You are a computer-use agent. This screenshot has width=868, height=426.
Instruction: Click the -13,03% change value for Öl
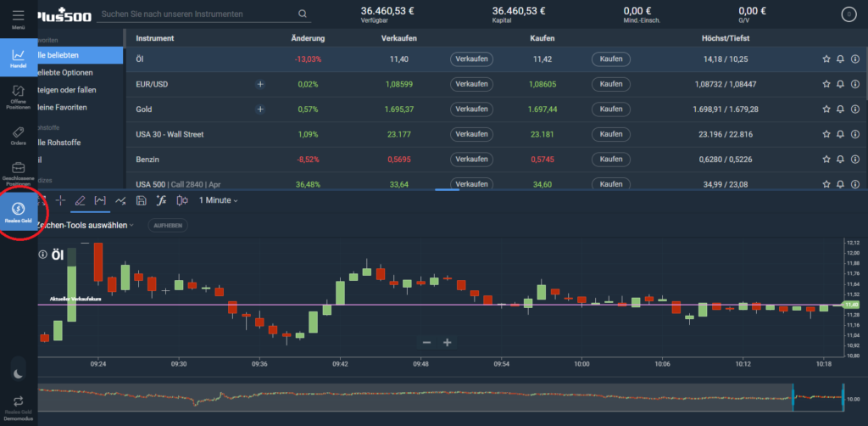pos(308,59)
